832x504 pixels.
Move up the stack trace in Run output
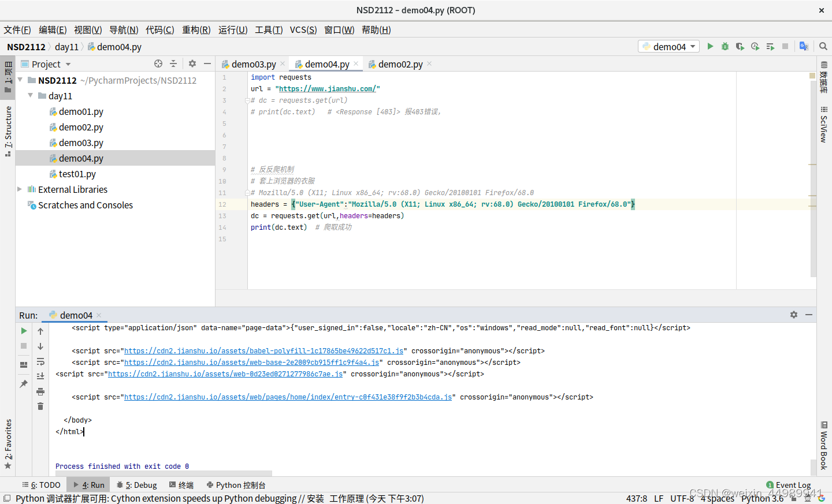pos(40,331)
